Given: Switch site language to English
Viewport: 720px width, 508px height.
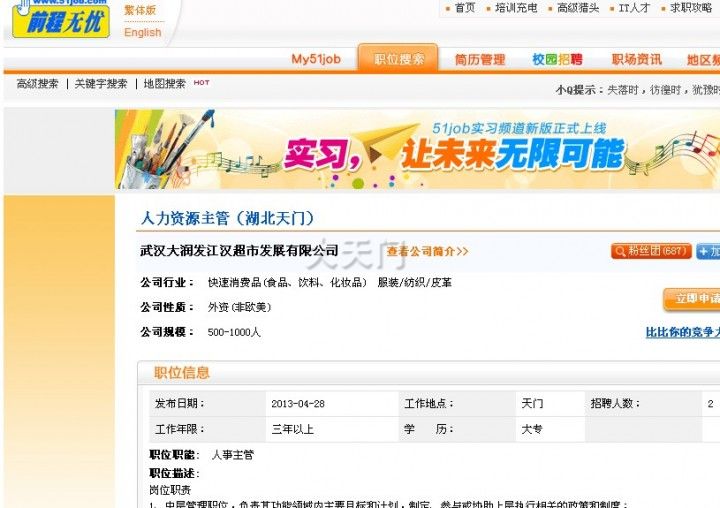Looking at the screenshot, I should pyautogui.click(x=142, y=32).
